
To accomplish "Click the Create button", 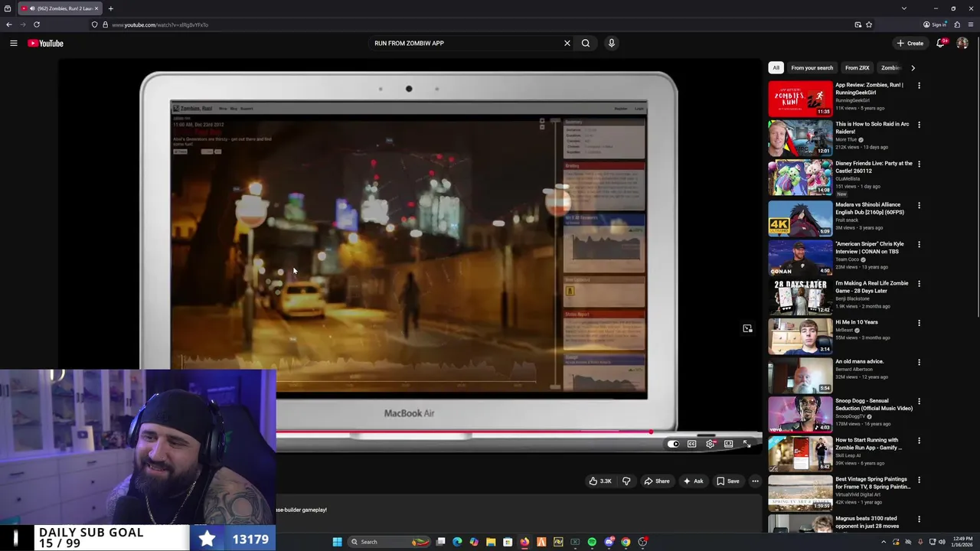I will pyautogui.click(x=910, y=43).
